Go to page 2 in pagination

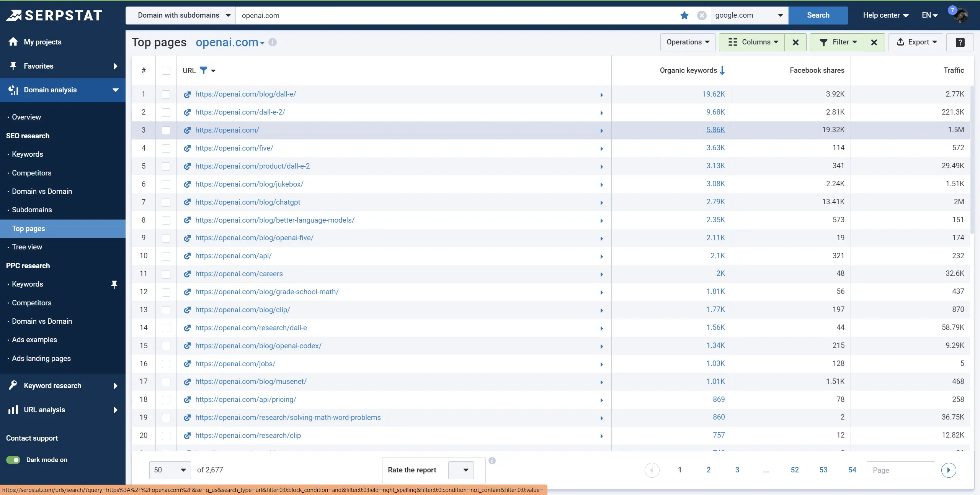click(x=709, y=470)
